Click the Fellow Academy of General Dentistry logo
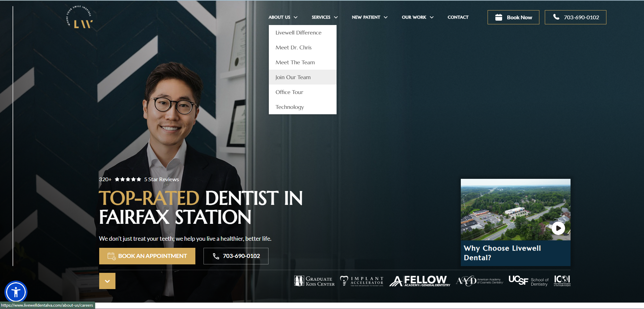The image size is (644, 309). 420,281
